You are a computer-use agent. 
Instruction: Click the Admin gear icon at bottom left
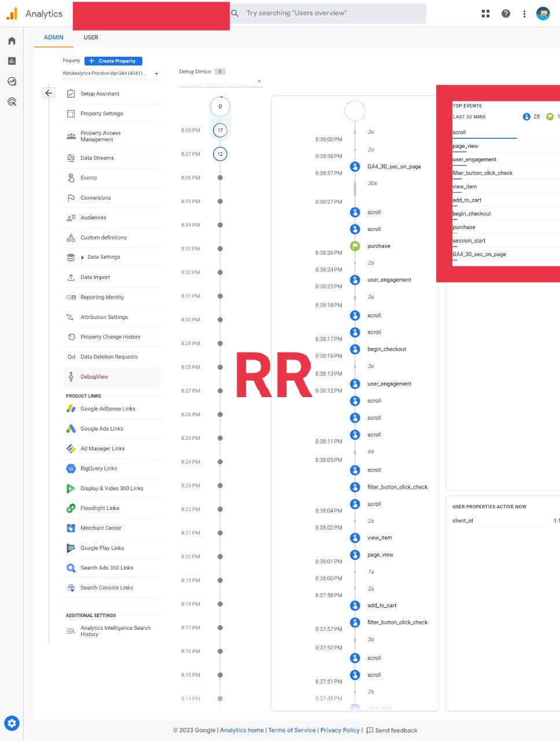tap(12, 723)
